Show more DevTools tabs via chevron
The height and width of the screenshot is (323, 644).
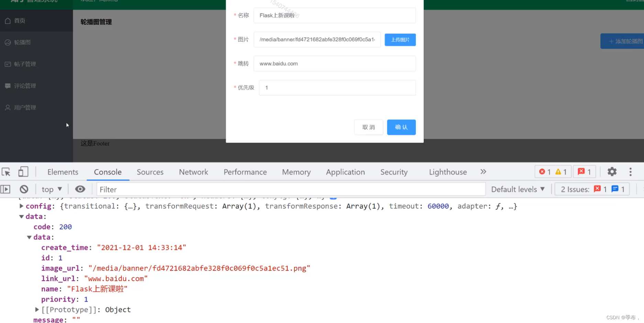click(483, 172)
